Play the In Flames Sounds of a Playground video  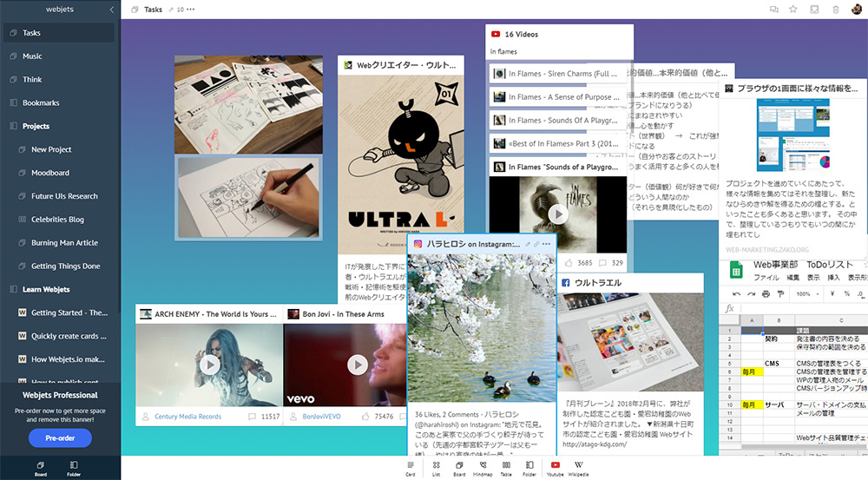point(558,214)
